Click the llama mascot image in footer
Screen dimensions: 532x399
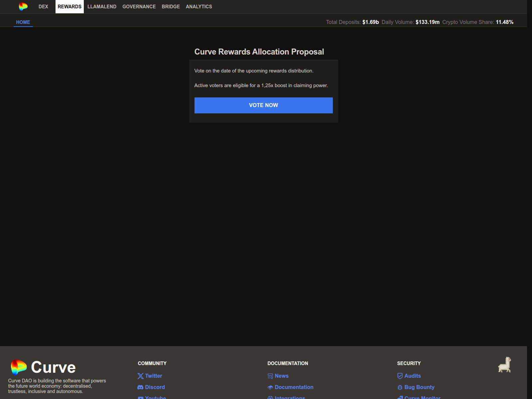pos(505,365)
